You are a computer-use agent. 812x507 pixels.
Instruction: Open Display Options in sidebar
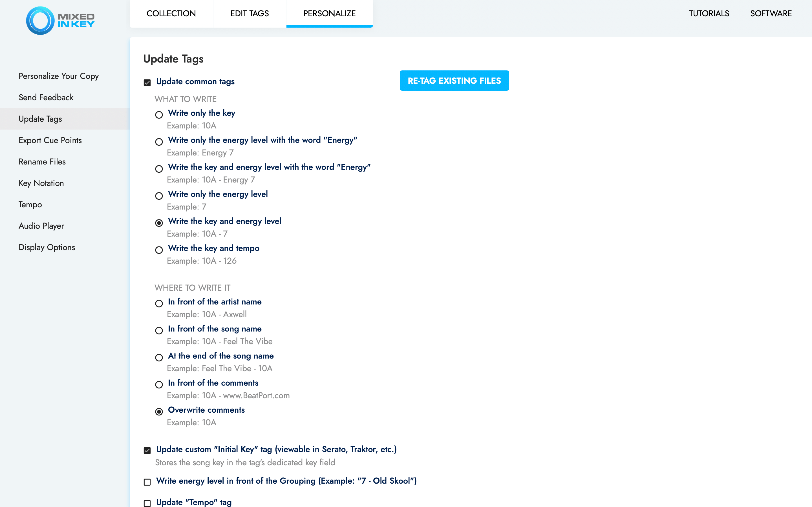(x=47, y=247)
